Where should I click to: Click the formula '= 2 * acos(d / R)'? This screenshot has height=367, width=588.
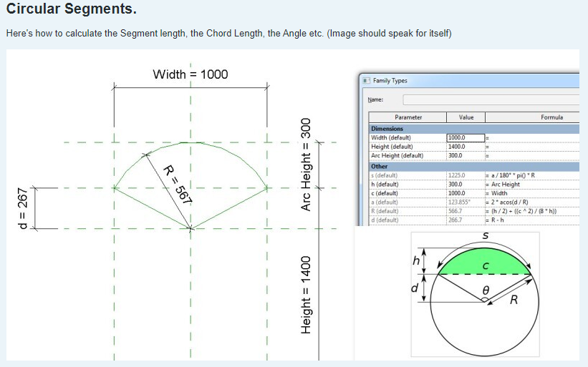(x=507, y=202)
